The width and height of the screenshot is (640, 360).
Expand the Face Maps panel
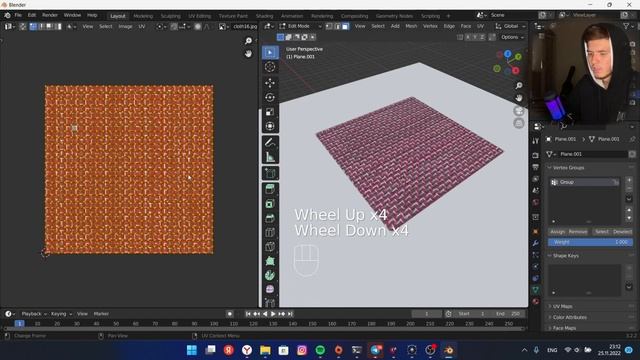(x=564, y=328)
